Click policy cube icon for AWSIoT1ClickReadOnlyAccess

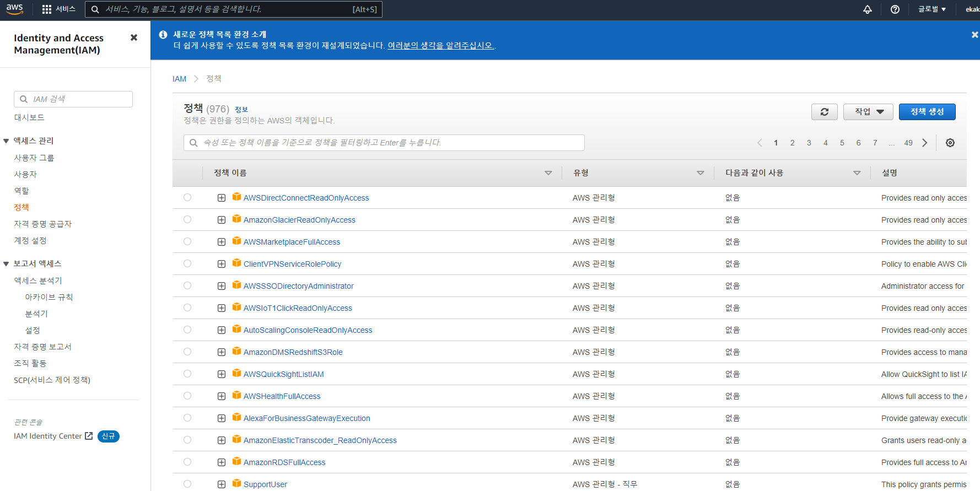click(237, 307)
